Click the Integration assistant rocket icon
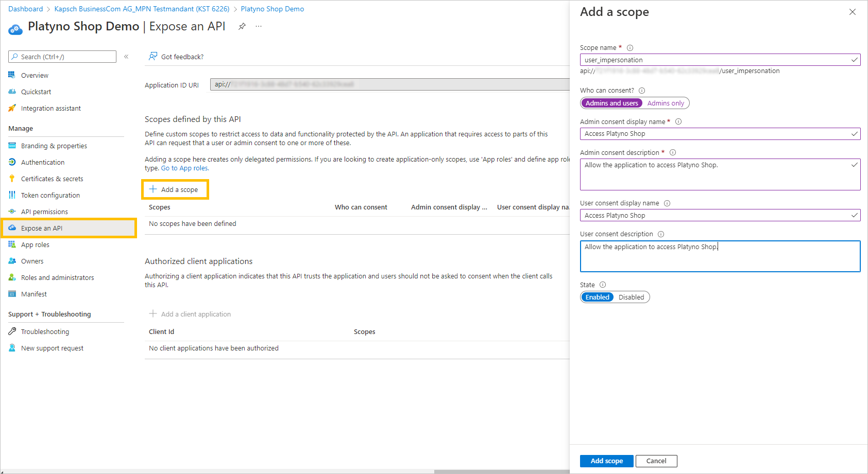Screen dimensions: 868x474 coord(12,108)
